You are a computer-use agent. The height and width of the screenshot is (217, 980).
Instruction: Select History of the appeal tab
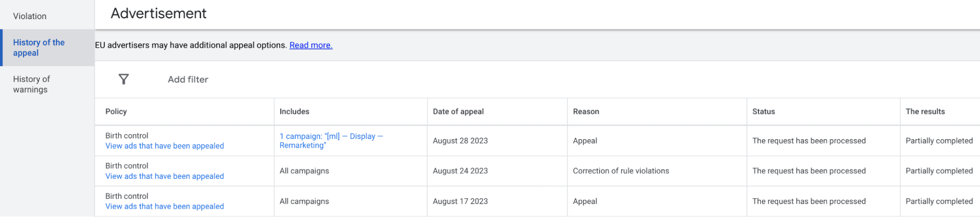[39, 48]
